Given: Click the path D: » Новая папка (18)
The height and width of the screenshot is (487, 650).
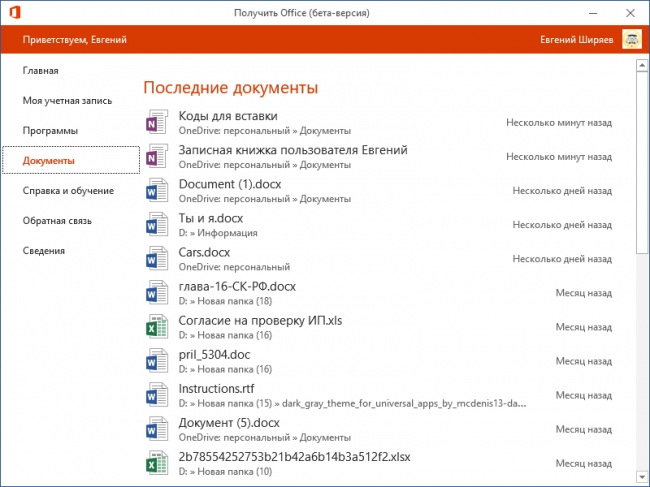Looking at the screenshot, I should click(225, 301).
